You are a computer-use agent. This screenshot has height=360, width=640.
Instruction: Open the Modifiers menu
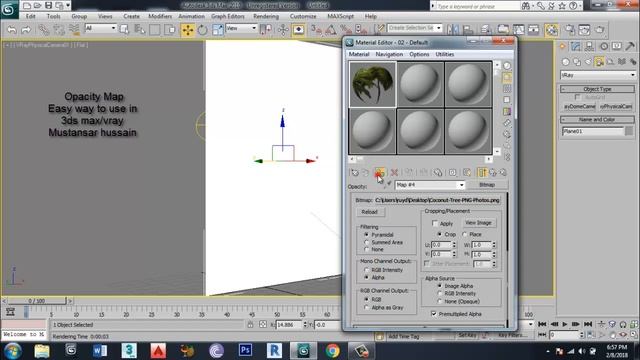tap(160, 16)
